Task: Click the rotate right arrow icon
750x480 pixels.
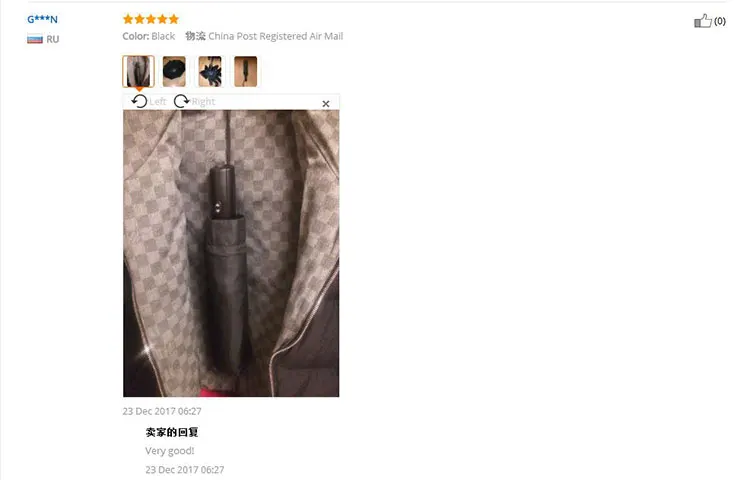Action: (181, 101)
